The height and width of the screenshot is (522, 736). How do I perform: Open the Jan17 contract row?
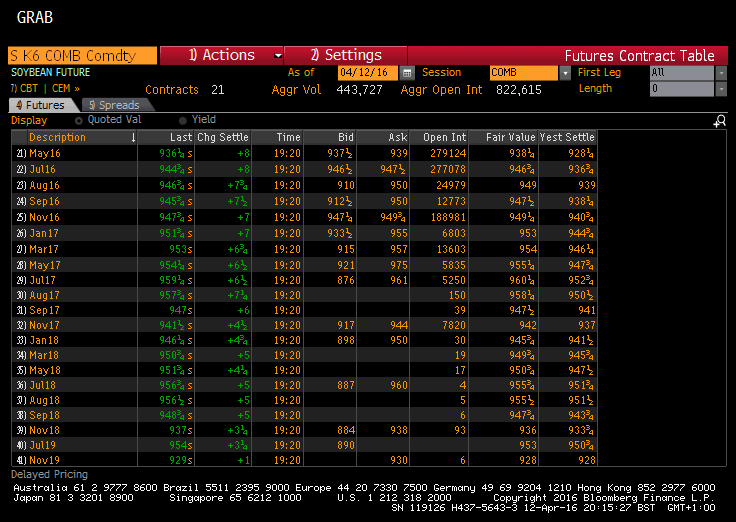304,233
